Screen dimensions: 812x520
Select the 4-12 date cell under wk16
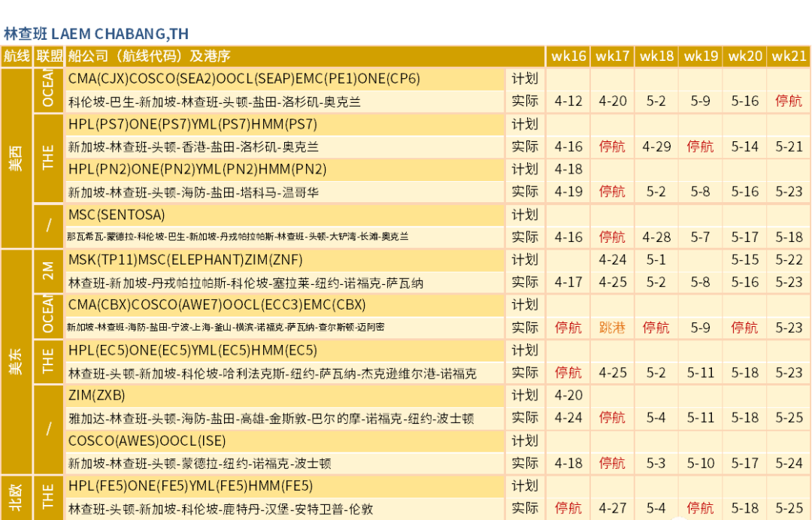tap(568, 101)
